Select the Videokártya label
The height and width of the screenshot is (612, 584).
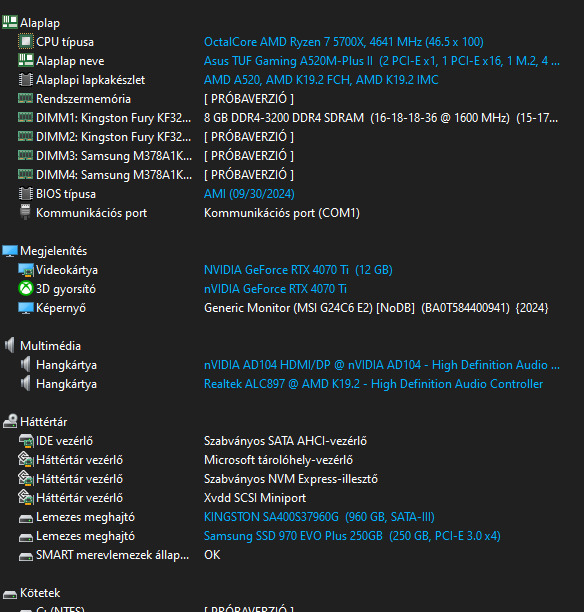click(x=67, y=270)
